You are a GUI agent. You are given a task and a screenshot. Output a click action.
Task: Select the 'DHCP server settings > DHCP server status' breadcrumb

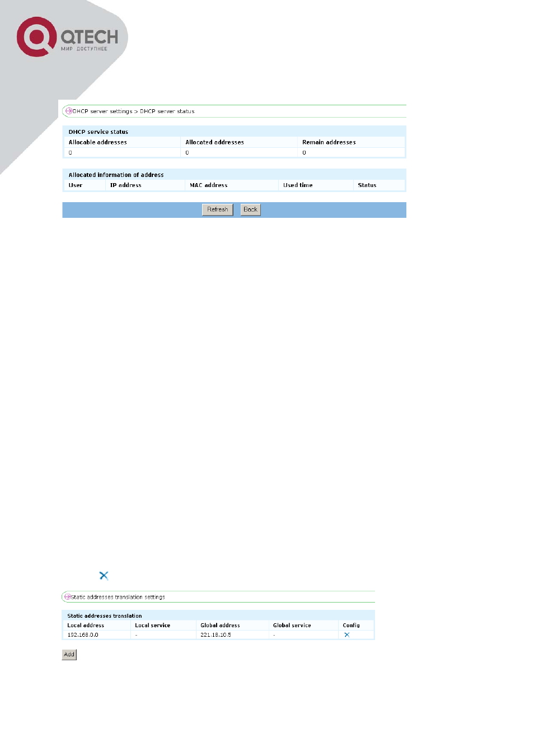click(134, 111)
